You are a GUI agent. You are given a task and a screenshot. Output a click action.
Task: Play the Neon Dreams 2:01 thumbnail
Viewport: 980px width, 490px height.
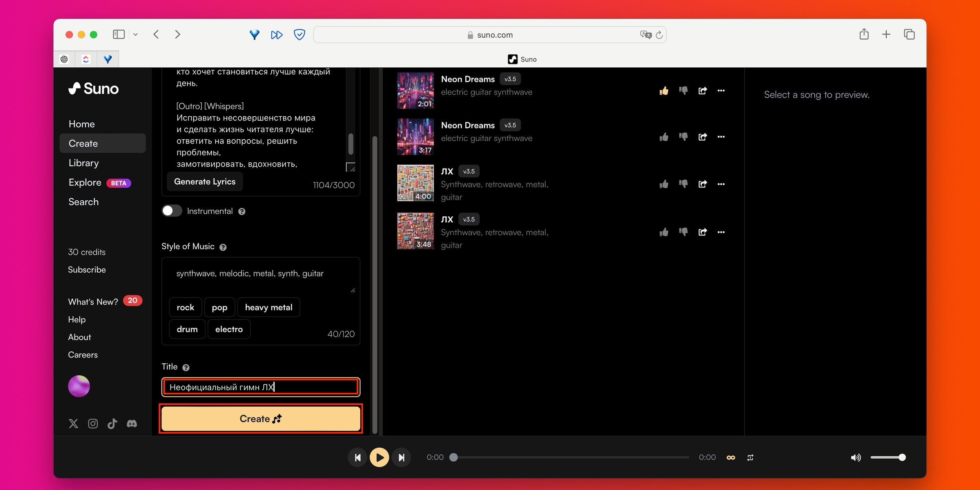pos(416,90)
